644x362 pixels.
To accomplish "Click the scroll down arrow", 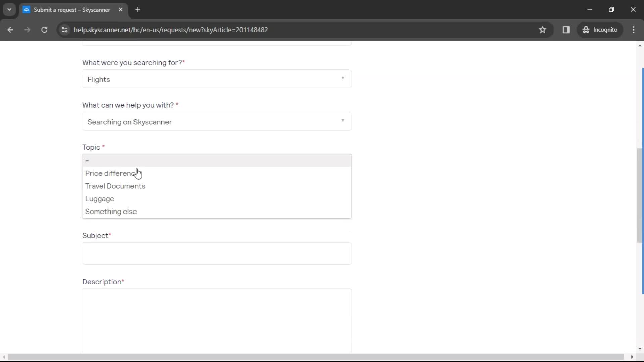I will [x=640, y=349].
